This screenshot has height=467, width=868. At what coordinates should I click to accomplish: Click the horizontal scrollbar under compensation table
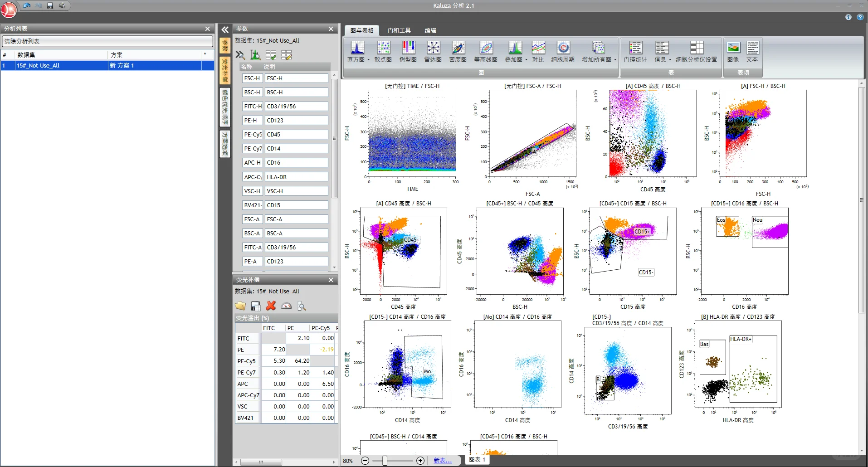[261, 462]
